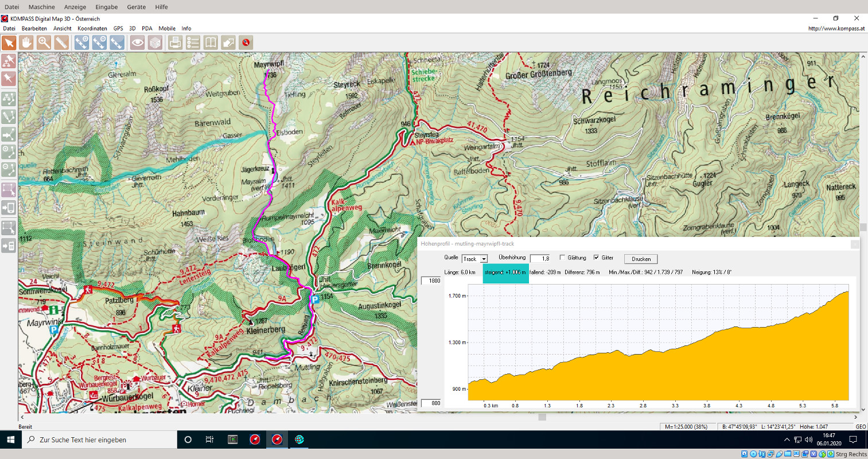Select the hand pan tool

(26, 42)
